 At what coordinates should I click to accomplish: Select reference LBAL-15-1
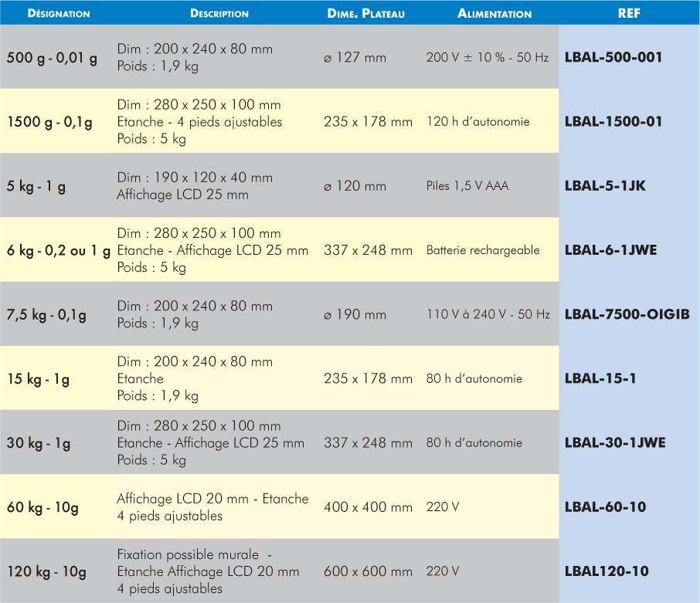(x=600, y=378)
